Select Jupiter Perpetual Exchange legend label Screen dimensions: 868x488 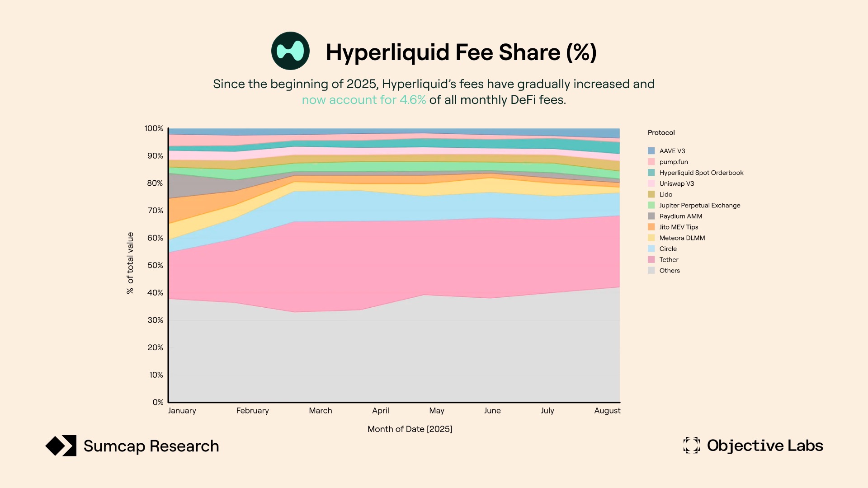pos(699,205)
